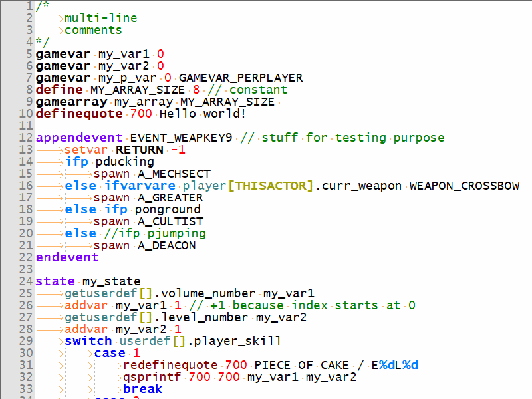The height and width of the screenshot is (399, 532).
Task: Click 'CAKE' in the line 31 quote
Action: pyautogui.click(x=334, y=365)
